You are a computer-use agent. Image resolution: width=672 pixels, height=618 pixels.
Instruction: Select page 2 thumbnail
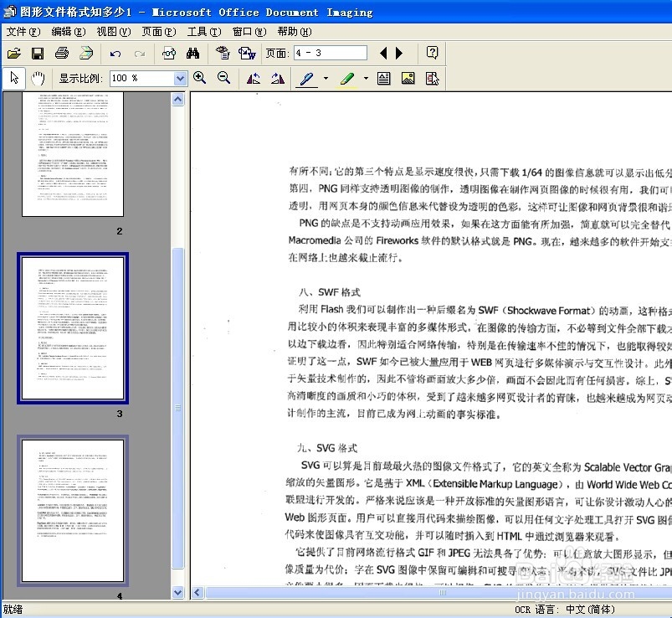(73, 154)
